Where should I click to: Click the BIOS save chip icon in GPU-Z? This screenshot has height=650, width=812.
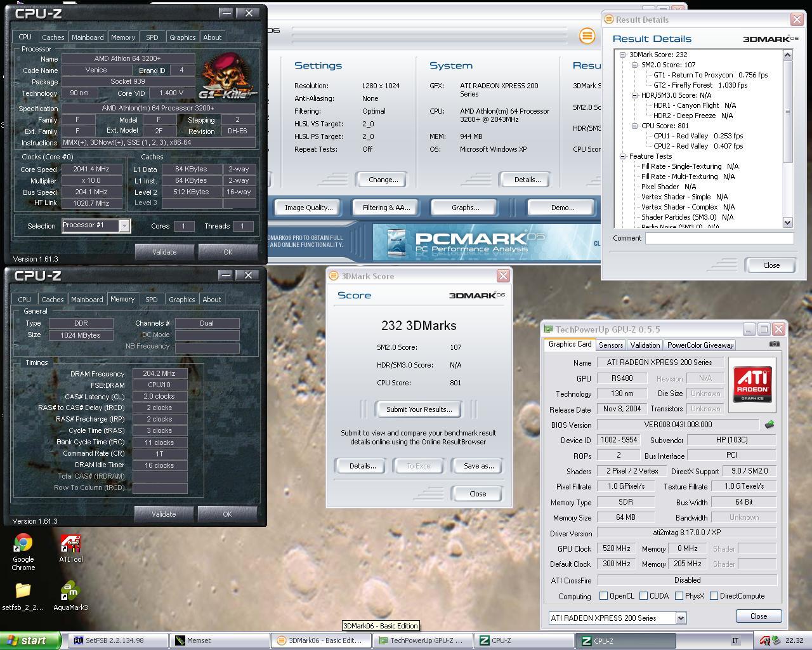click(x=769, y=425)
